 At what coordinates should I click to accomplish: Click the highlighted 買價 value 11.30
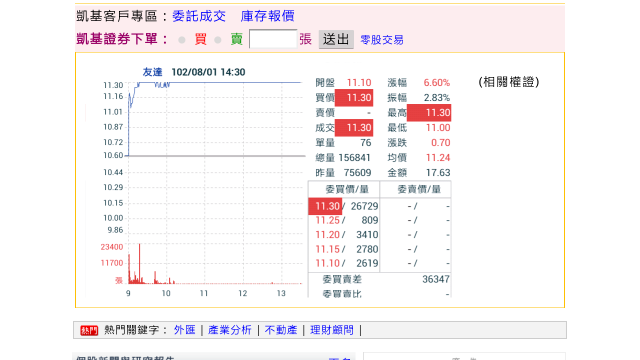[x=354, y=98]
